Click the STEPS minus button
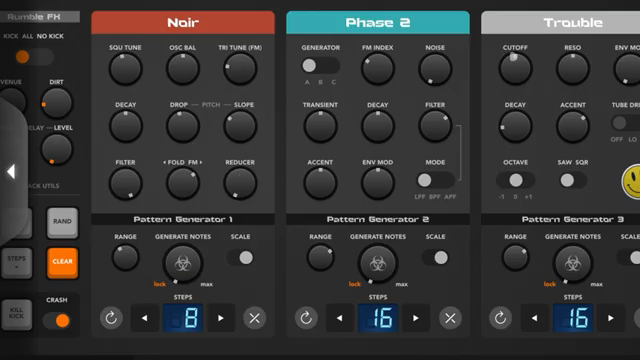Image resolution: width=640 pixels, height=360 pixels. tap(16, 262)
